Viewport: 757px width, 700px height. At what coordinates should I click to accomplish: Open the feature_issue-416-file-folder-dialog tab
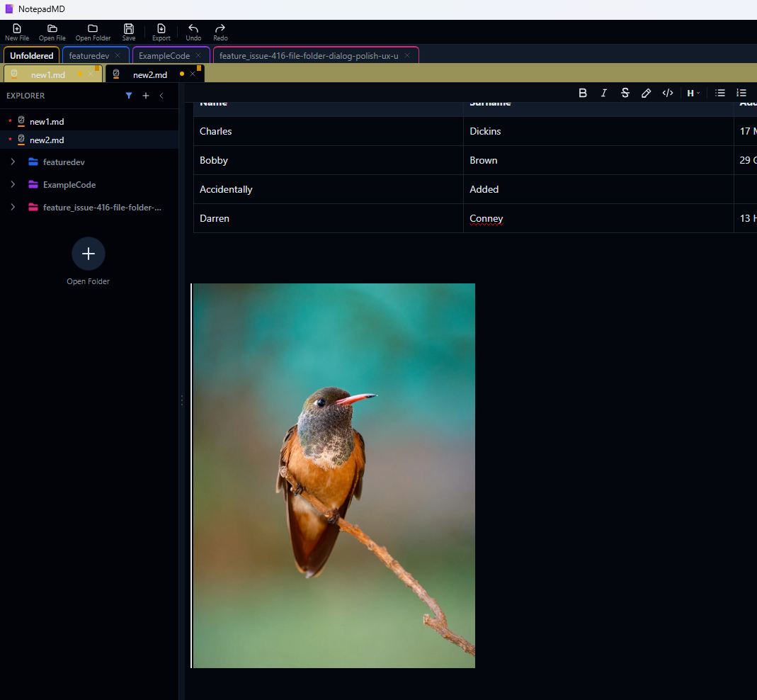tap(309, 56)
